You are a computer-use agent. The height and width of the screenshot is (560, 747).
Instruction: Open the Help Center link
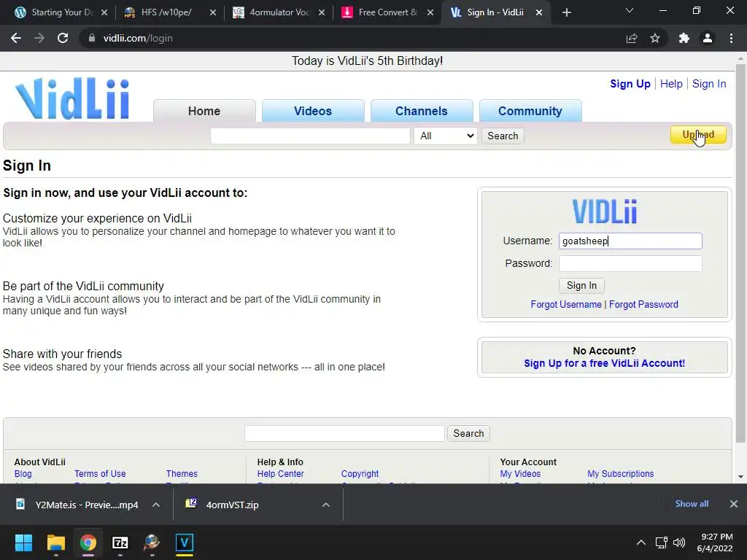point(280,474)
